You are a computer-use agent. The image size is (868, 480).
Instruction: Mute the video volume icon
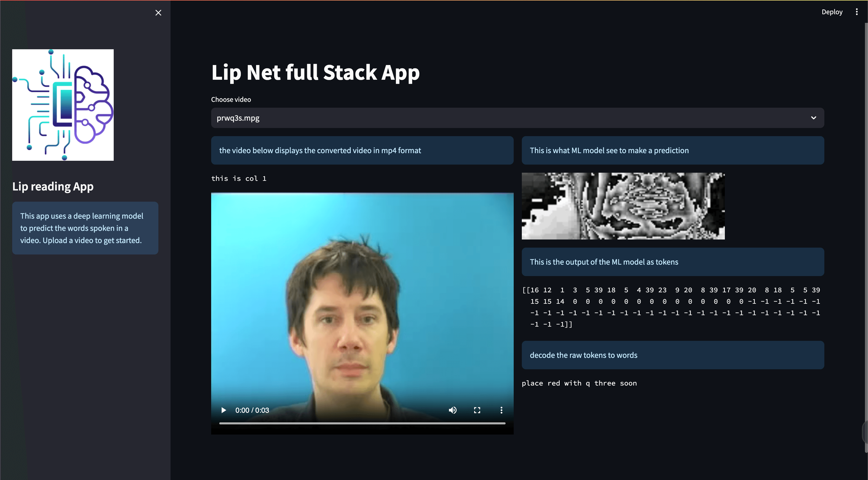(x=453, y=410)
